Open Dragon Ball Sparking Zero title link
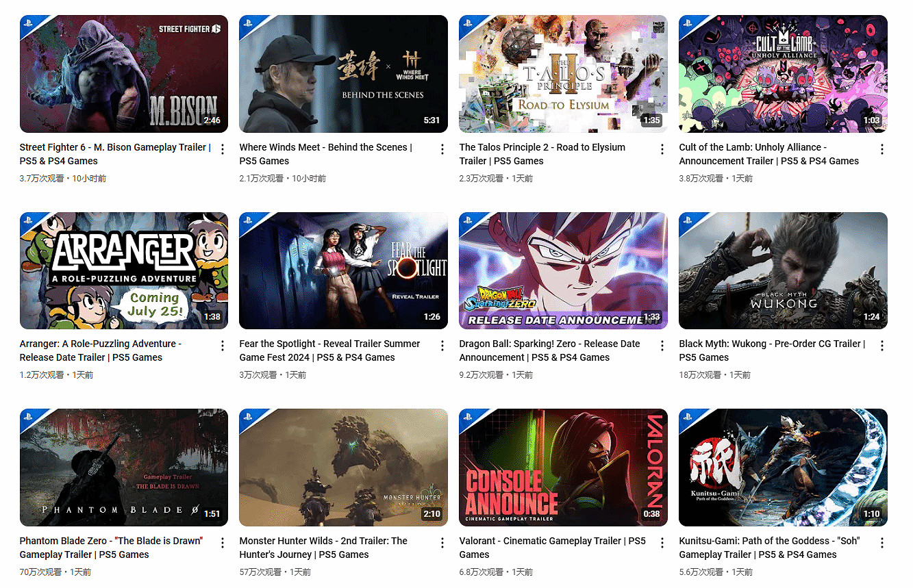 click(549, 350)
